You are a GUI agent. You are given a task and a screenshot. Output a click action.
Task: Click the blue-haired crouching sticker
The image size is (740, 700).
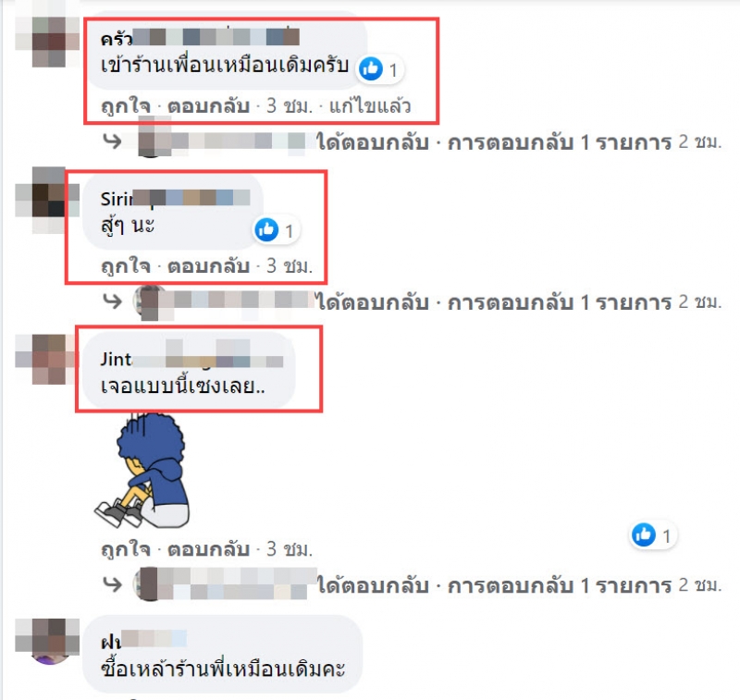point(142,471)
